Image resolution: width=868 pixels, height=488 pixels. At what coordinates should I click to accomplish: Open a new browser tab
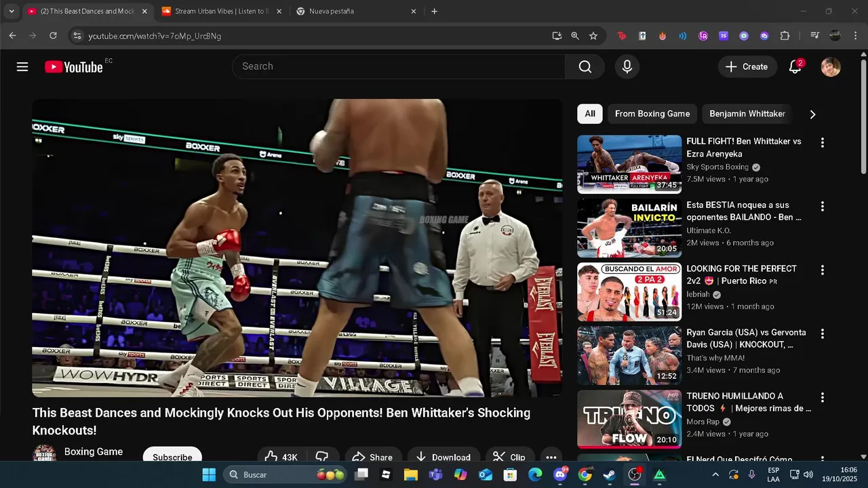[435, 12]
